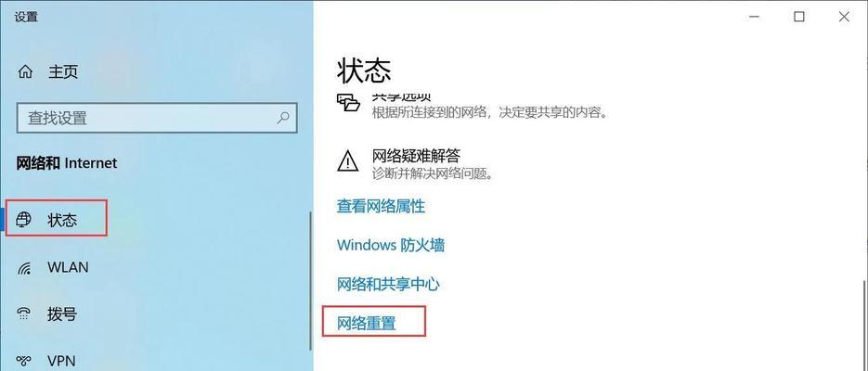Open Windows 防火墙 link
Viewport: 868px width, 371px height.
tap(390, 245)
